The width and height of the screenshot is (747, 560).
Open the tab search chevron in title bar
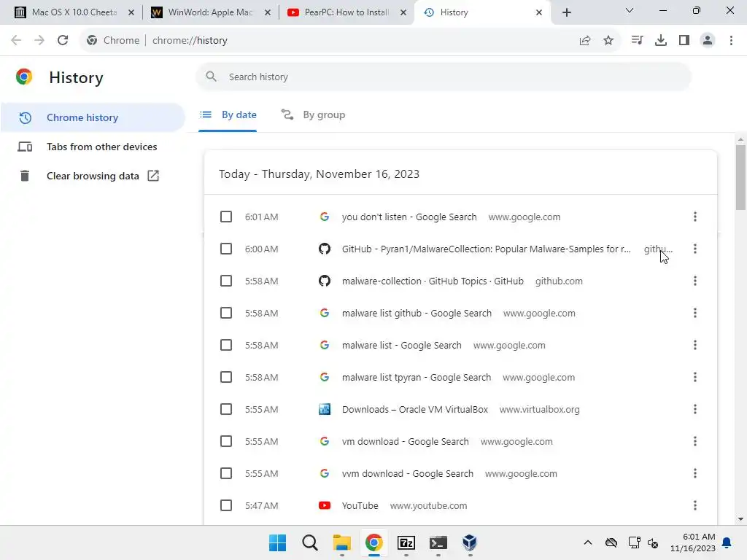(x=630, y=10)
